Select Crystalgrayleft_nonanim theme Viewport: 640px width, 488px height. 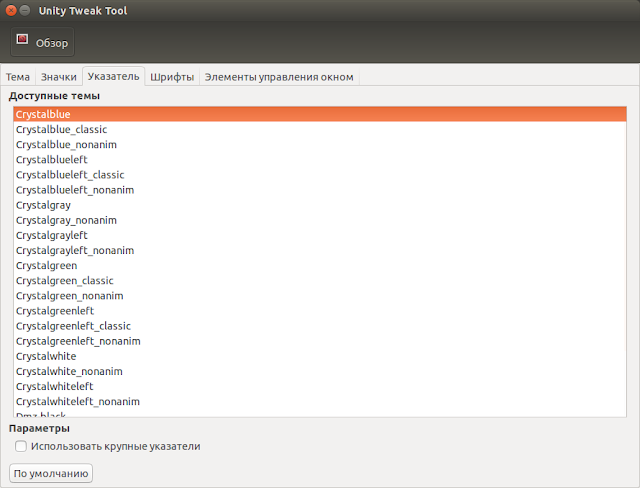320,250
